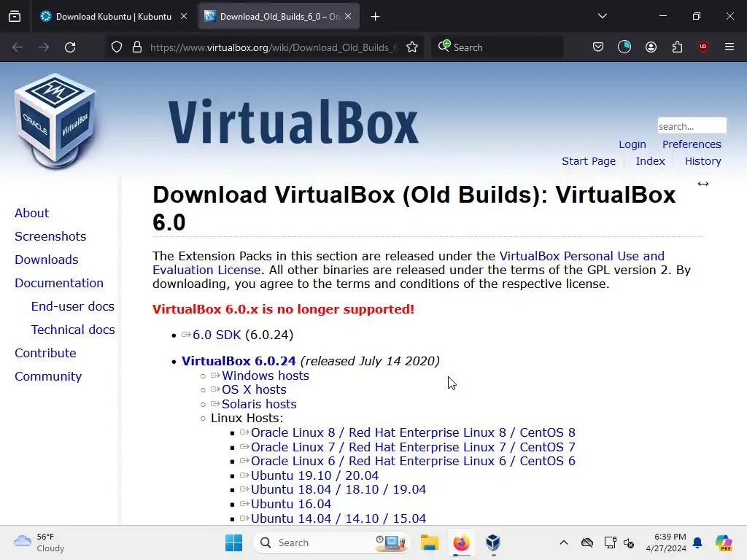
Task: Download the Solaris hosts build
Action: pos(259,404)
